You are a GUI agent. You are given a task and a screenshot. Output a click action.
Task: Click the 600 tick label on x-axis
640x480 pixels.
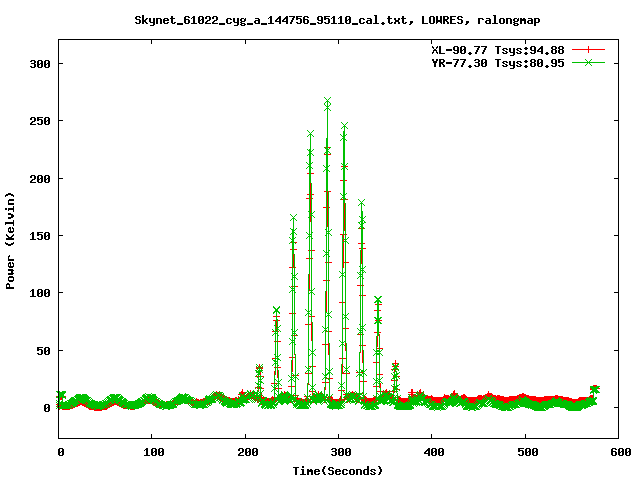tap(618, 453)
